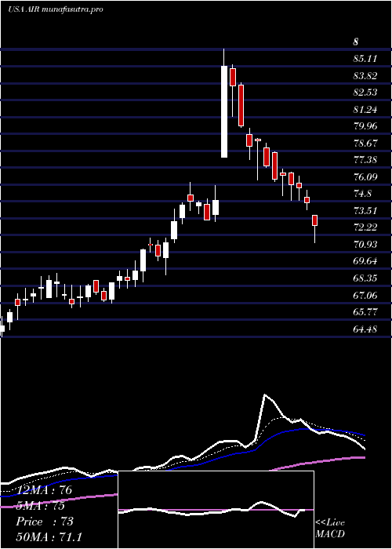Screen dimensions: 392x549
Task: Click the 68.35 price axis label
Action: (365, 278)
